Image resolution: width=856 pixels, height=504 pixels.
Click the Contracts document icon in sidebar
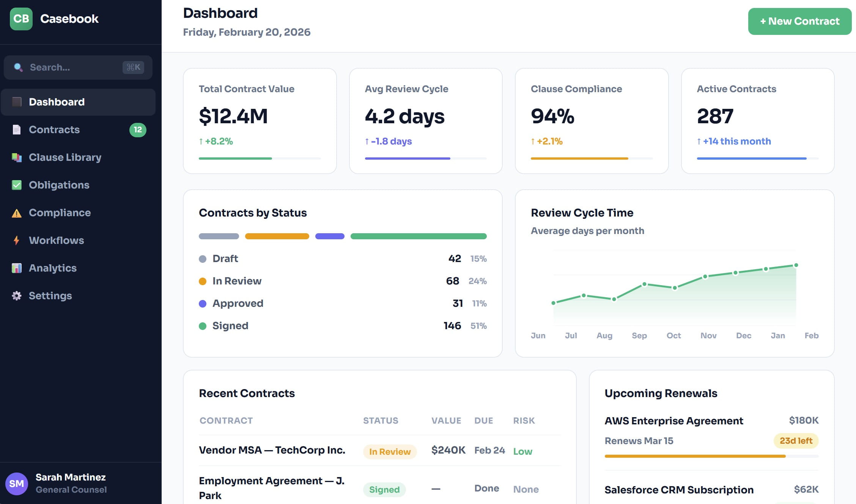point(16,130)
